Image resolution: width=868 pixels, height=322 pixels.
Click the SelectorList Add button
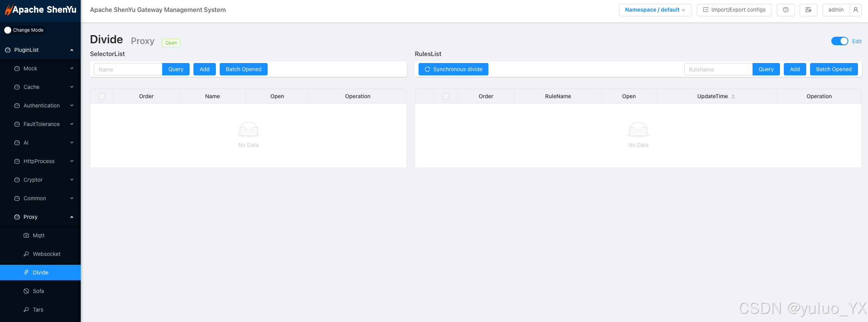(205, 69)
